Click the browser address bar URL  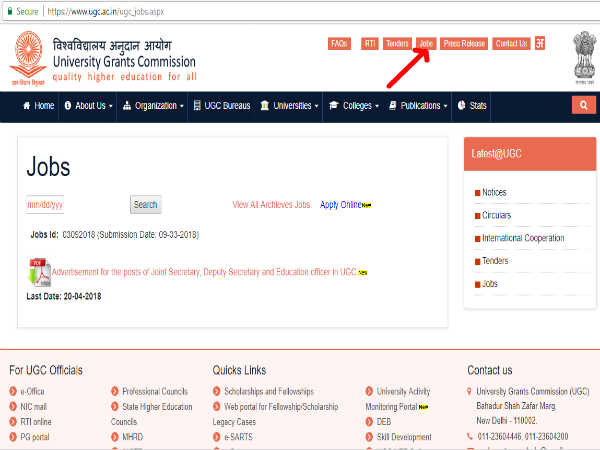click(106, 11)
